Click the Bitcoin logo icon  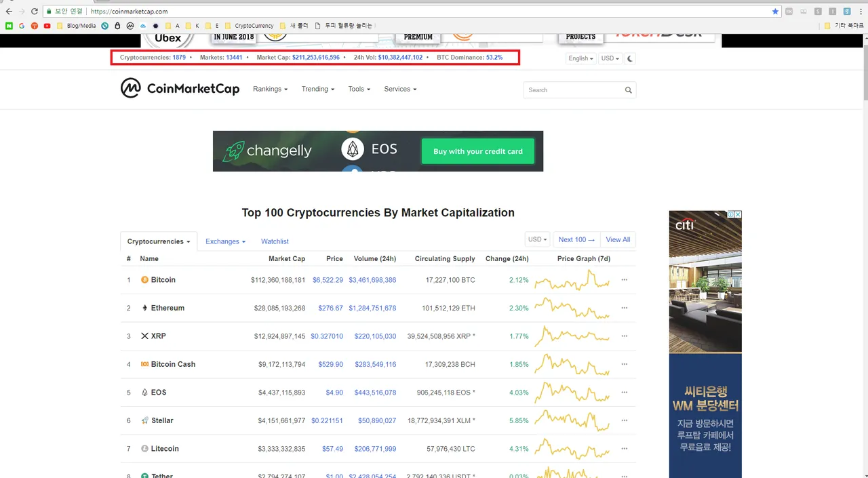[144, 279]
